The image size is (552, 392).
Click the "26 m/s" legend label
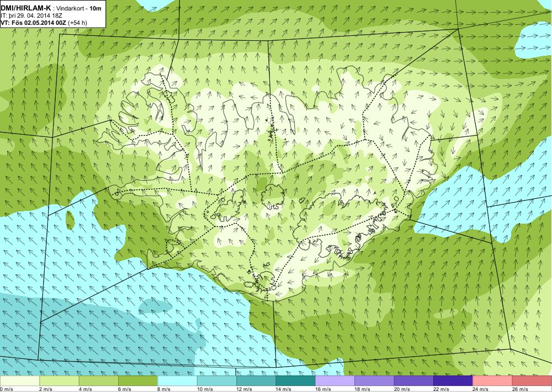[x=521, y=389]
